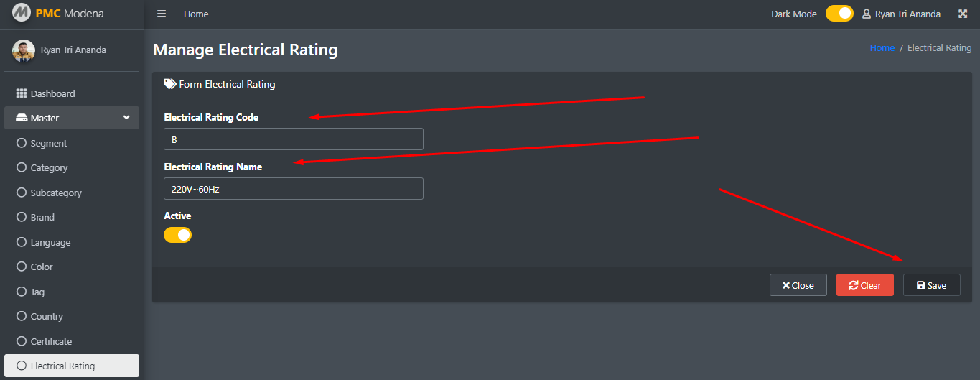The image size is (980, 380).
Task: Click the circle icon beside Segment
Action: [22, 143]
